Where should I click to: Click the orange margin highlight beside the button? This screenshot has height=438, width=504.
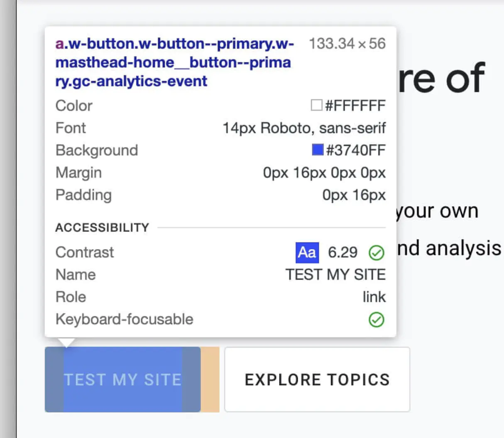click(210, 379)
